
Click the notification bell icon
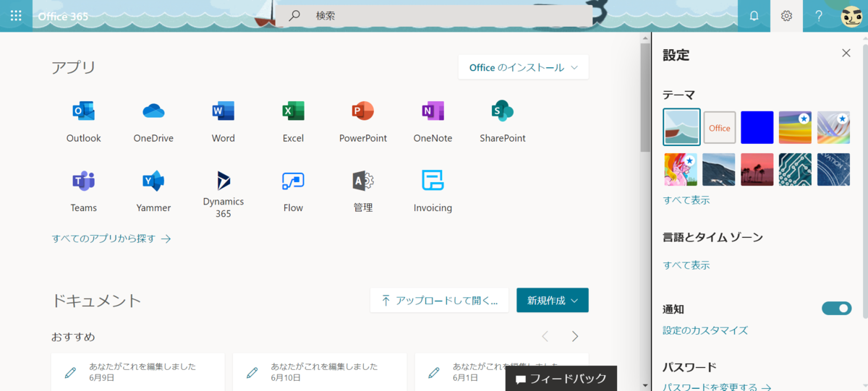coord(754,16)
